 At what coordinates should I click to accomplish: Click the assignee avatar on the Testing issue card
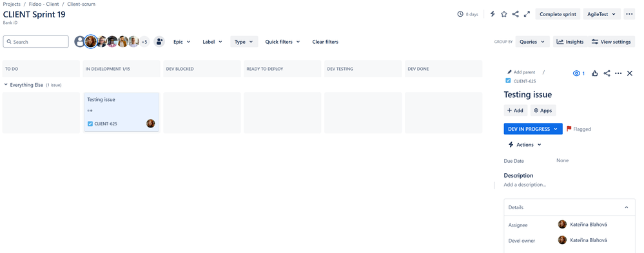(x=151, y=124)
